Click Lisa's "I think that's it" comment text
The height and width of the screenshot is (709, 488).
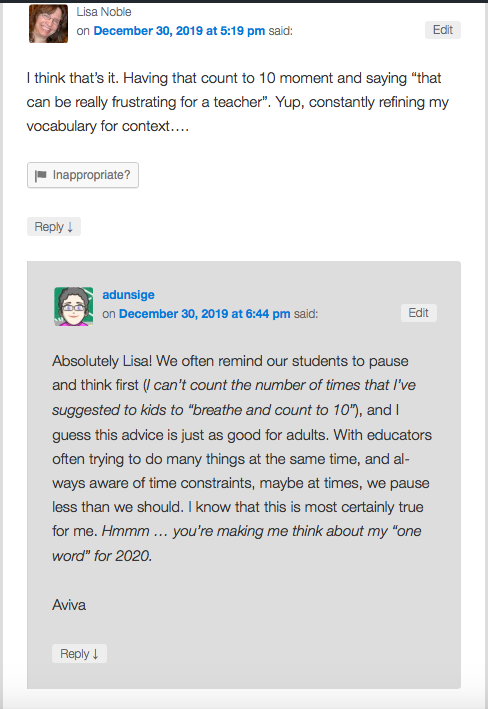point(237,102)
